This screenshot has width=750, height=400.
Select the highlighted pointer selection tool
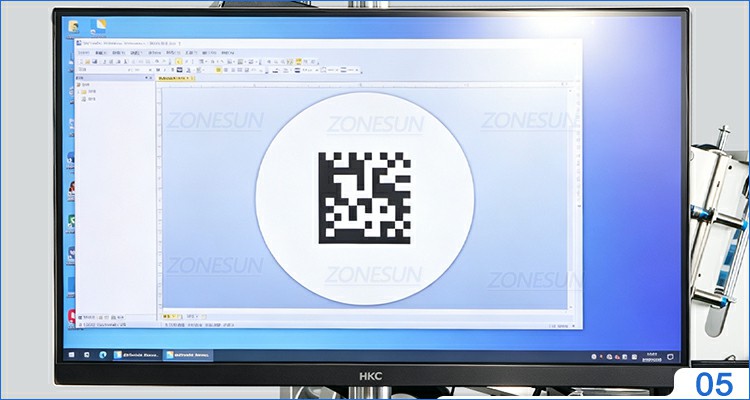[x=178, y=62]
